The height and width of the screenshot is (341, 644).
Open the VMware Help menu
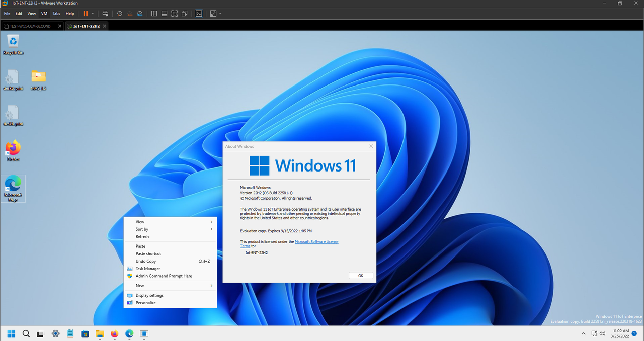point(70,14)
